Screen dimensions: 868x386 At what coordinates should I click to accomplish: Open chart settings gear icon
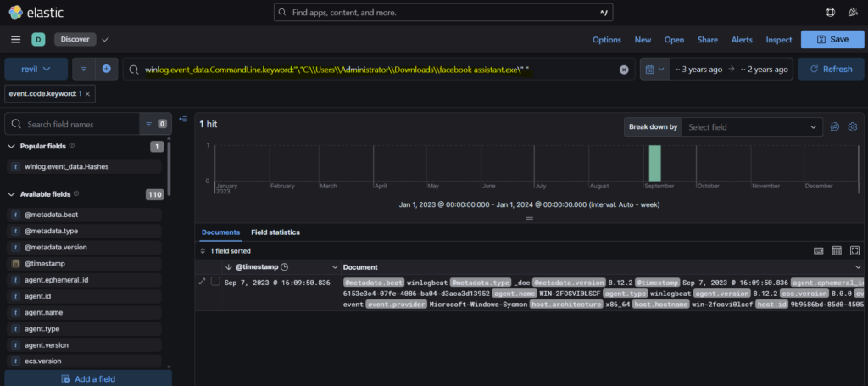(x=853, y=126)
